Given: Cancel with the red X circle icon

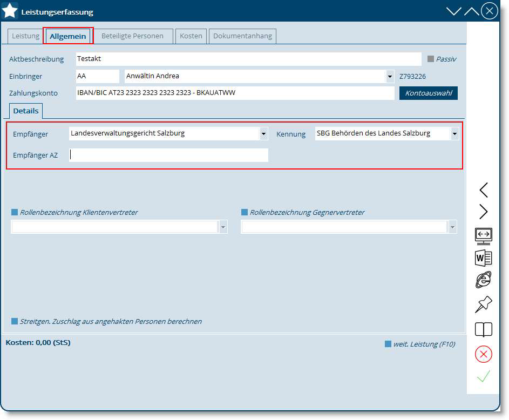Looking at the screenshot, I should (483, 354).
